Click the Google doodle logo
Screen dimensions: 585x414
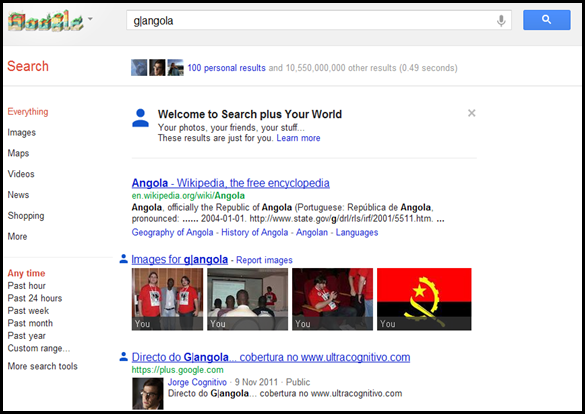coord(46,21)
